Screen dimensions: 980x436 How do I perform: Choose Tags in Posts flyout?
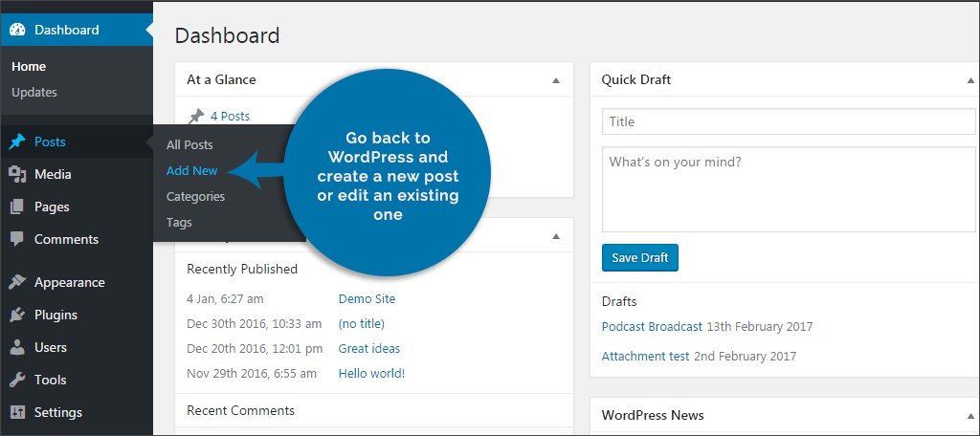coord(179,223)
